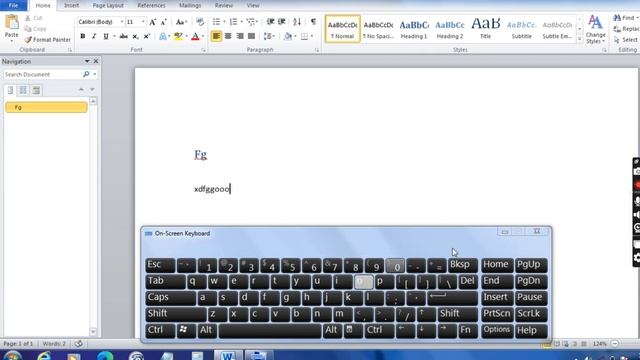This screenshot has width=640, height=360.
Task: Click Options key on On-Screen Keyboard
Action: pyautogui.click(x=497, y=330)
